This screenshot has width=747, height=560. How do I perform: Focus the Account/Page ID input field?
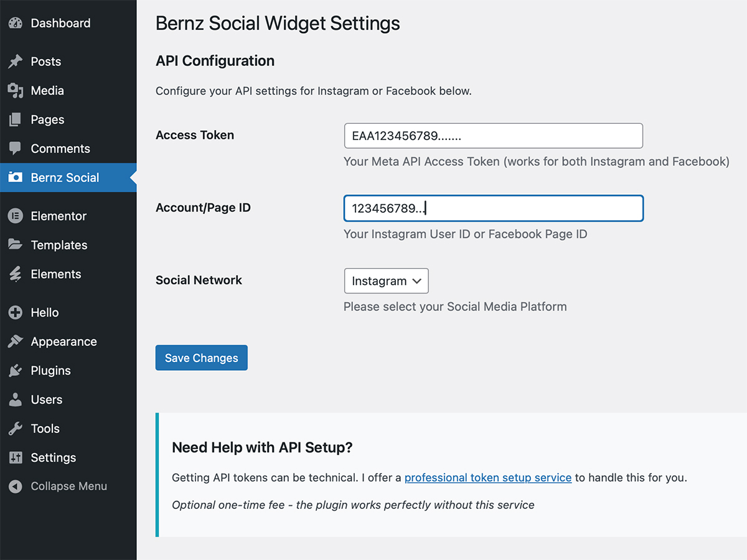coord(493,208)
